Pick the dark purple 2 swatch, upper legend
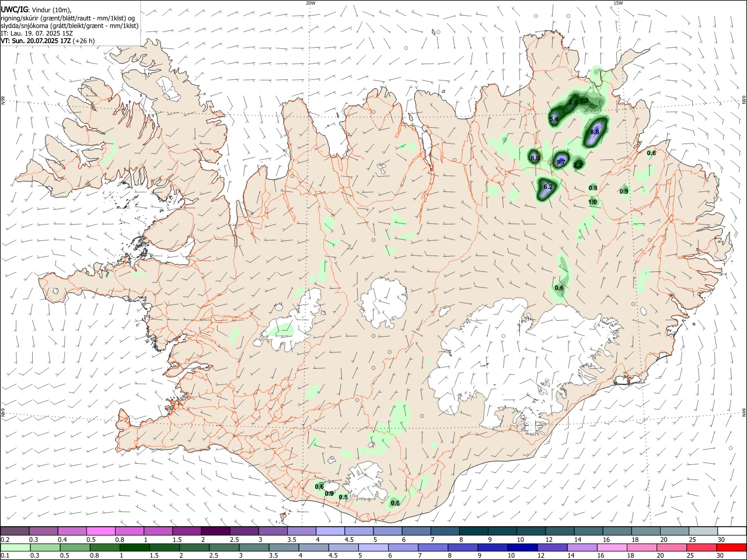This screenshot has width=747, height=560. 215,531
